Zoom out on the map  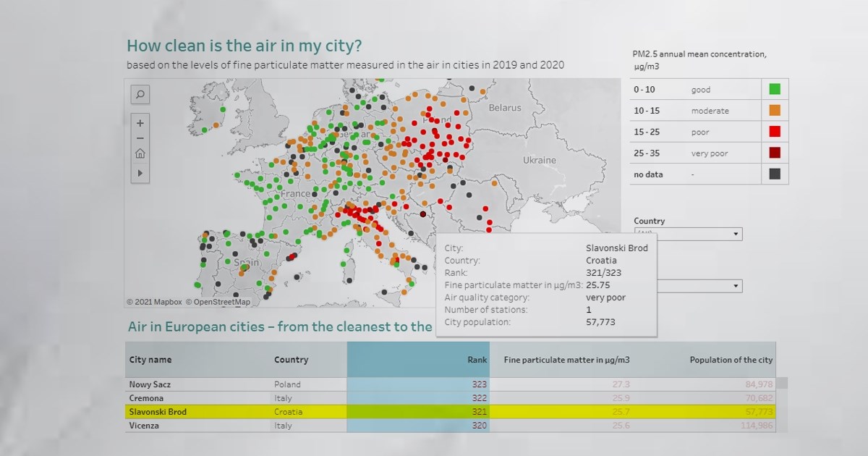140,138
